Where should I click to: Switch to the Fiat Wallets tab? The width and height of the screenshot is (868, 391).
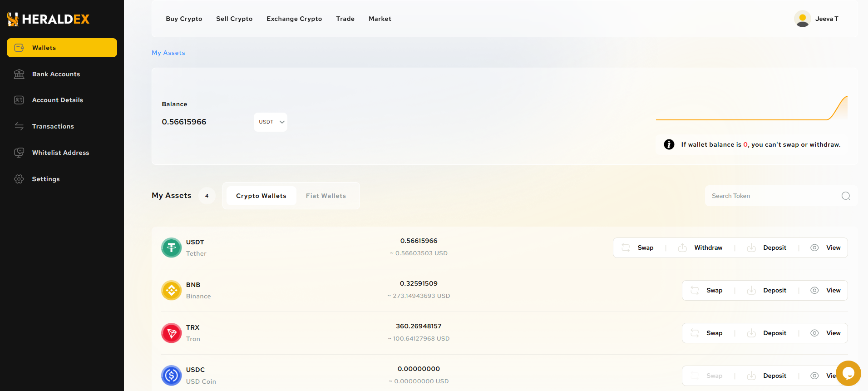[x=325, y=196]
